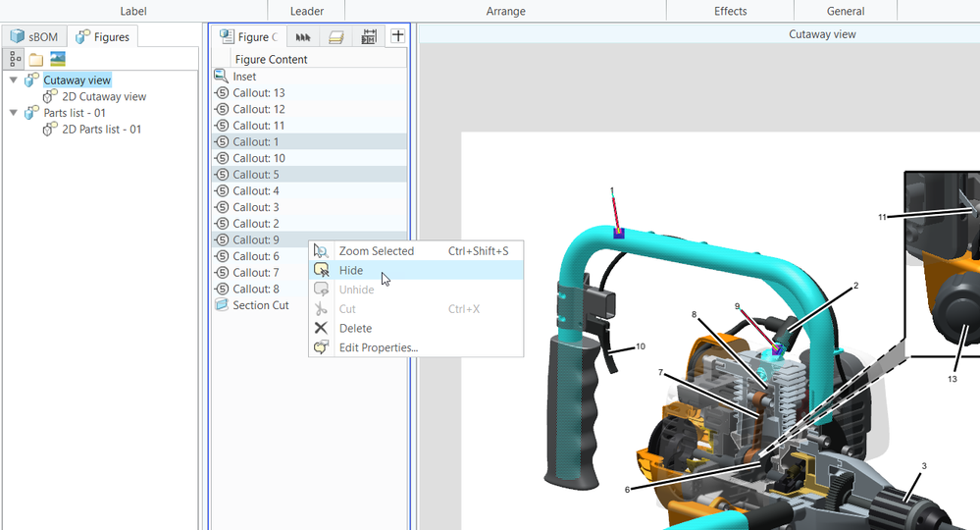
Task: Click the plus button to add a tab
Action: (397, 36)
